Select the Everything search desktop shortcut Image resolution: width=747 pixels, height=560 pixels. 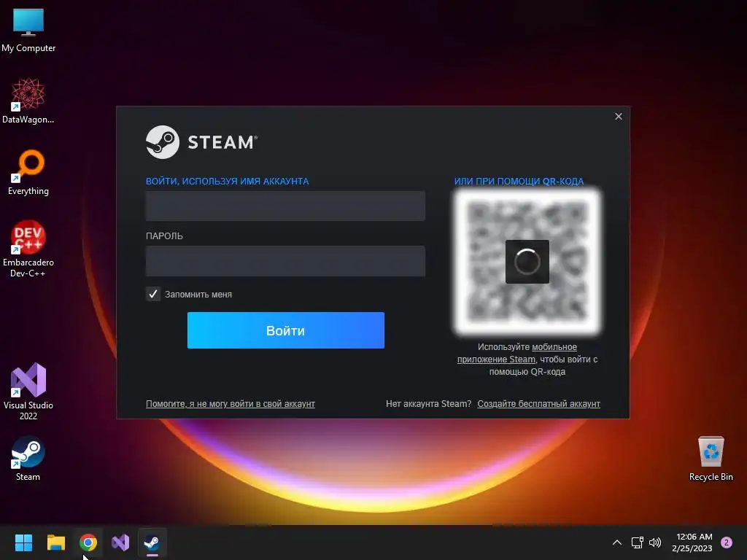click(x=28, y=172)
